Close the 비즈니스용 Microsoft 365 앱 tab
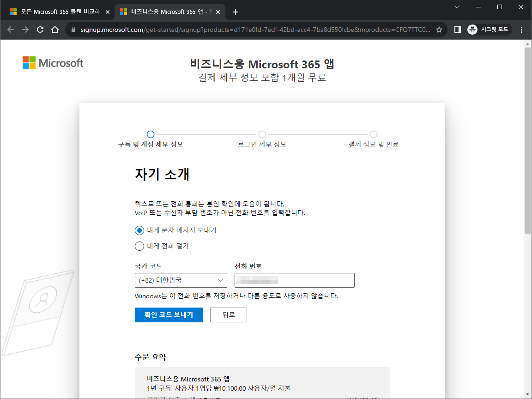This screenshot has height=399, width=532. tap(218, 12)
